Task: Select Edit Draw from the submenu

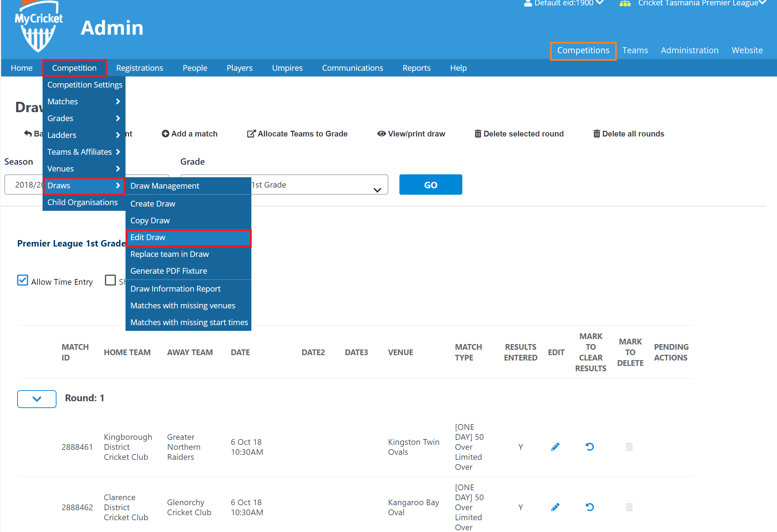Action: click(188, 238)
